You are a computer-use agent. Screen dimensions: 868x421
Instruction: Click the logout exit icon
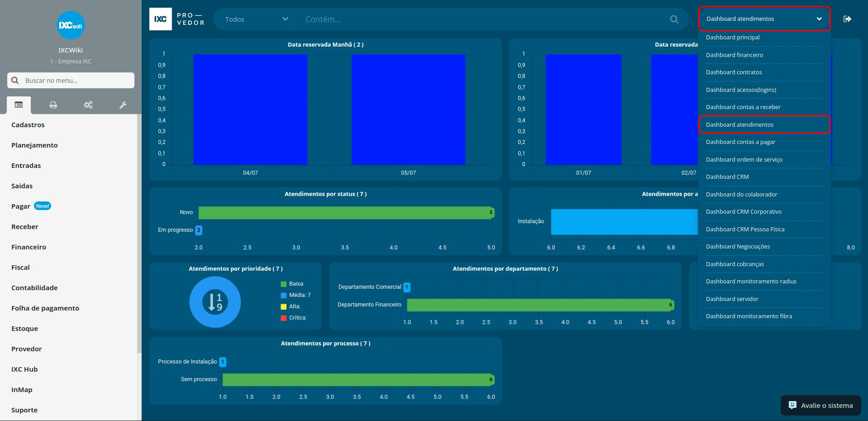(848, 19)
